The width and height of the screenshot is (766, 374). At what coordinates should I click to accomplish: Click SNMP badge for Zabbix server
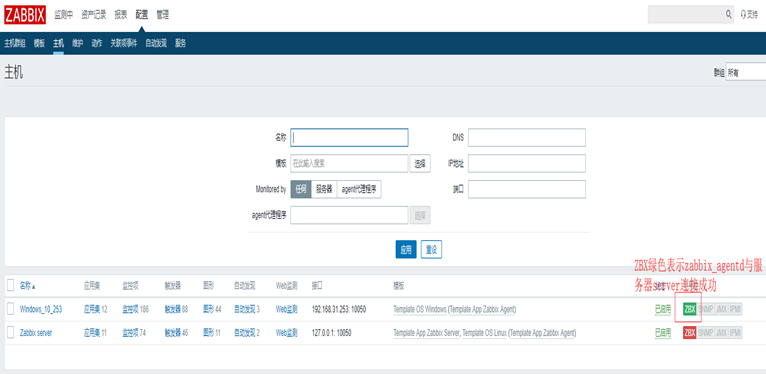(705, 333)
